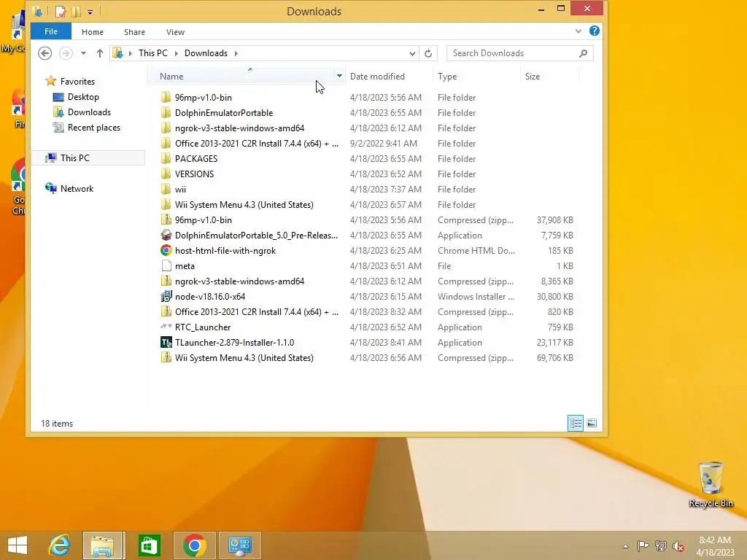This screenshot has height=560, width=747.
Task: Click This PC in the address path
Action: tap(153, 53)
